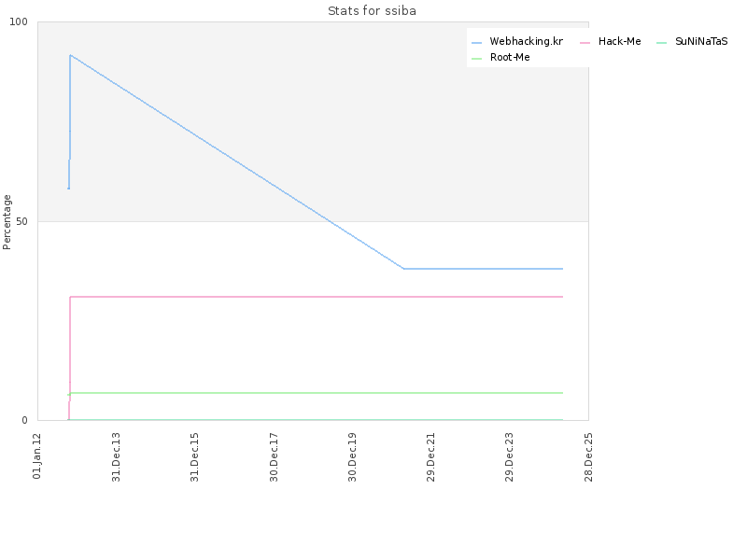
Task: Toggle Hack-Me series in legend
Action: click(x=619, y=42)
